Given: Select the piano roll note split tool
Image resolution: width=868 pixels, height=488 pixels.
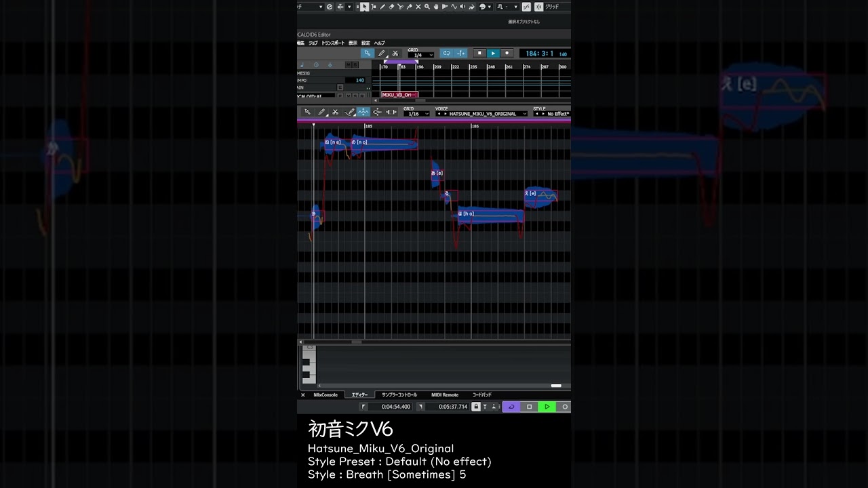Looking at the screenshot, I should tap(391, 112).
